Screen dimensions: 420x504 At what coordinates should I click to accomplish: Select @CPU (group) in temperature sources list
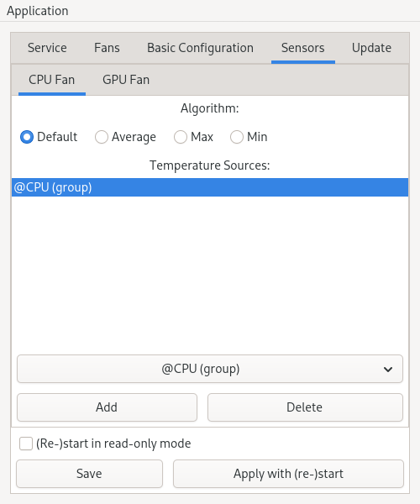210,187
